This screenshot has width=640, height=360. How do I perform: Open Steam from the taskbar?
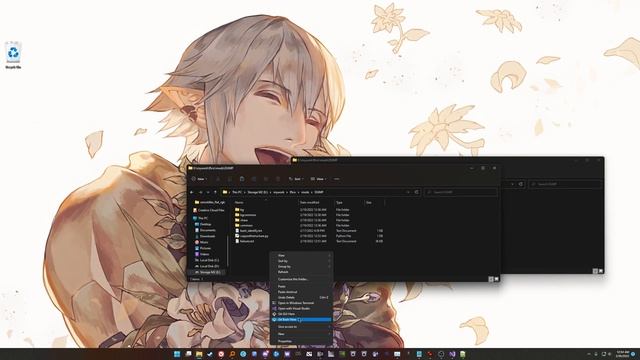pos(210,354)
